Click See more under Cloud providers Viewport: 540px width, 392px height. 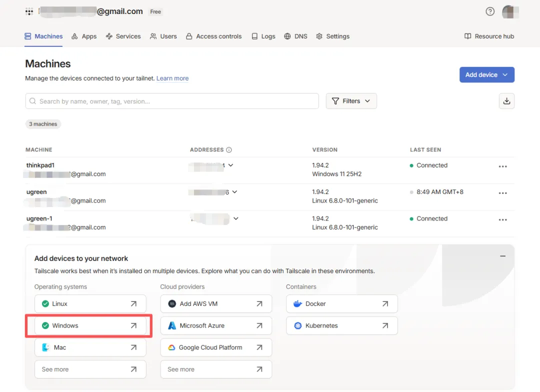click(x=216, y=369)
